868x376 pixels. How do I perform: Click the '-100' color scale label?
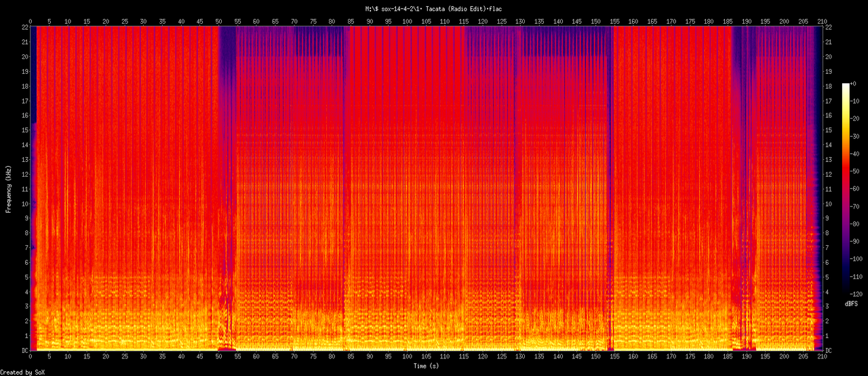[856, 259]
